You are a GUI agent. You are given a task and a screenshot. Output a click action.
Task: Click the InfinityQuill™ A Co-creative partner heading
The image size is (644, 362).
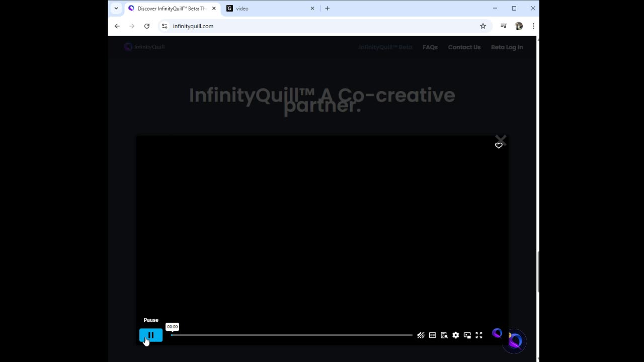(x=322, y=100)
